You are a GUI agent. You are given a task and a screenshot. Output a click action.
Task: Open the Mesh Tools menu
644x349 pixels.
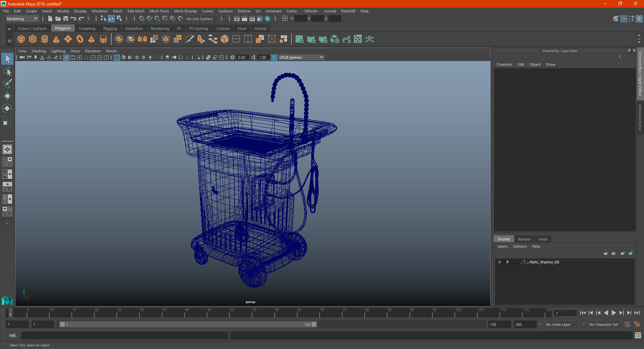coord(159,11)
